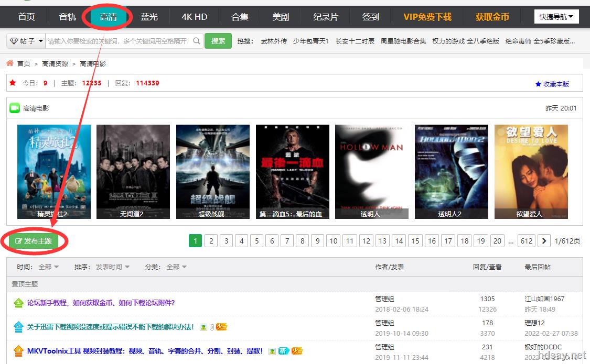Click 收藏本版 link
The image size is (590, 364).
click(556, 84)
